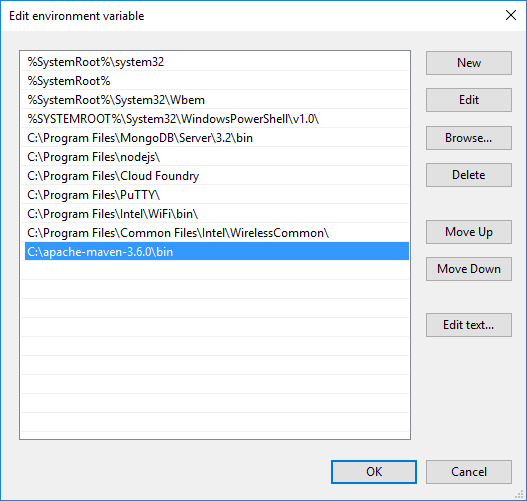Select the WindowsPowerShell\v1.0 path
Screen dimensions: 527x501
tap(217, 119)
